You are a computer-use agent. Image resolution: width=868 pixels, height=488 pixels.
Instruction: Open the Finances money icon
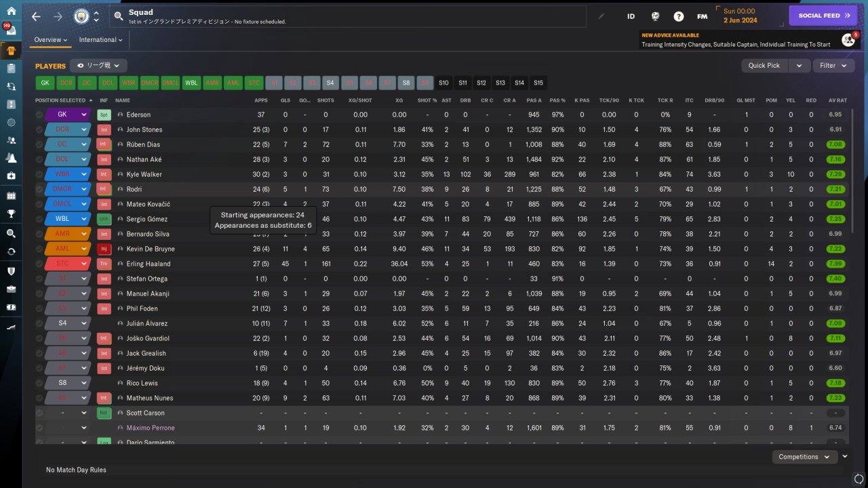(x=11, y=307)
